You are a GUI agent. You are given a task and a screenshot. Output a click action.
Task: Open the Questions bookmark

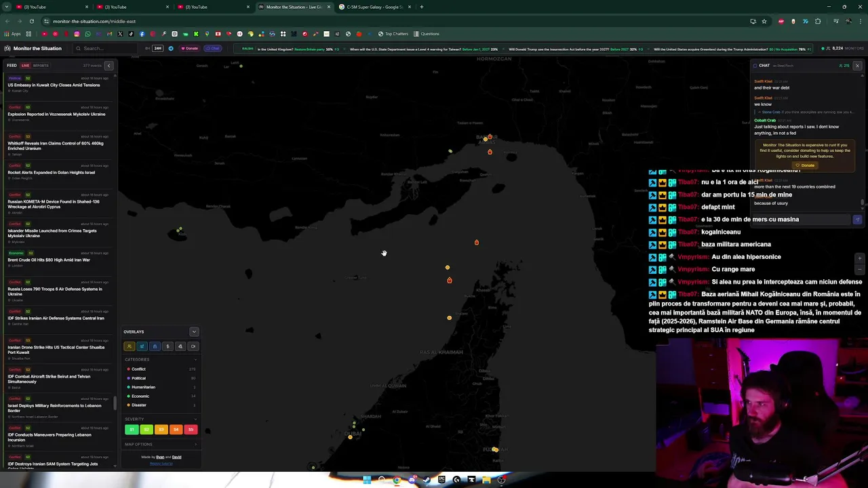[x=427, y=34]
